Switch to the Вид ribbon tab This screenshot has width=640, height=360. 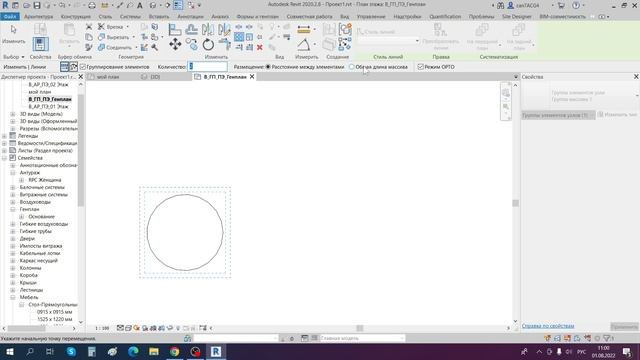(x=344, y=17)
